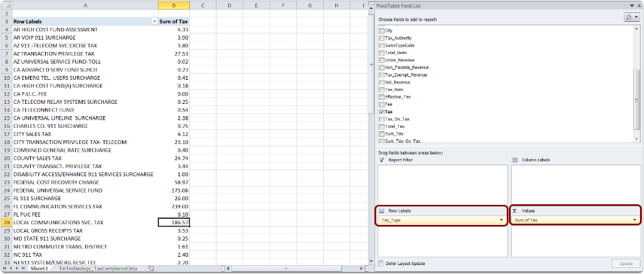Check the Tax_On_Tax field
The height and width of the screenshot is (274, 644).
382,119
